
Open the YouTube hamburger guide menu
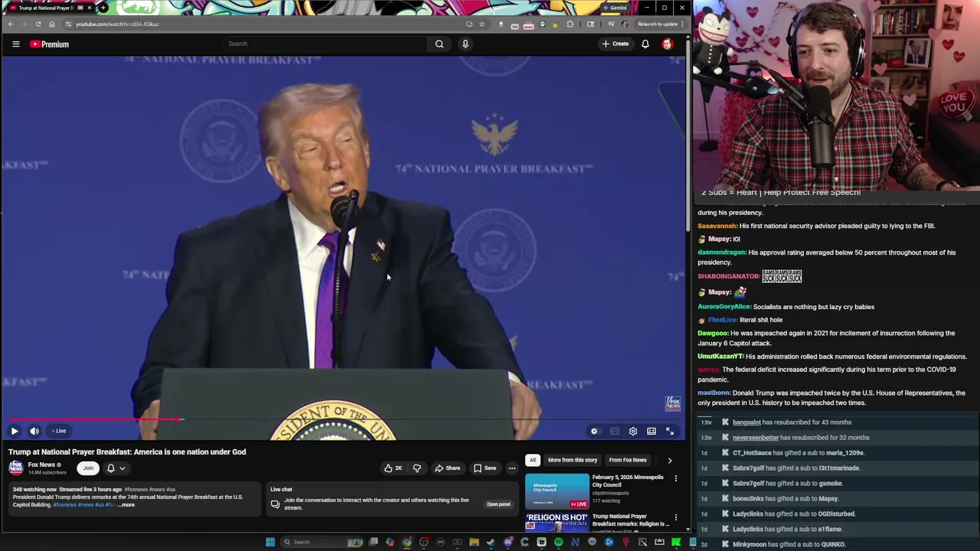tap(15, 44)
